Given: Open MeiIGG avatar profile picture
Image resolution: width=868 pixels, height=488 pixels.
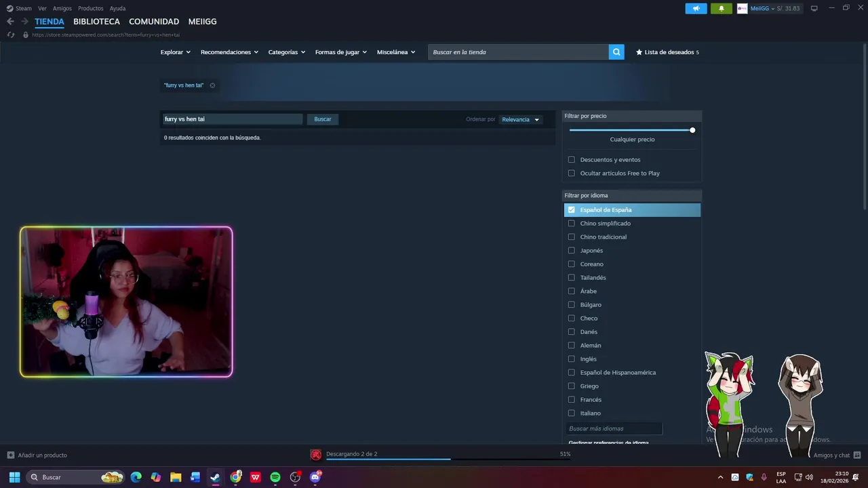Looking at the screenshot, I should (x=743, y=9).
